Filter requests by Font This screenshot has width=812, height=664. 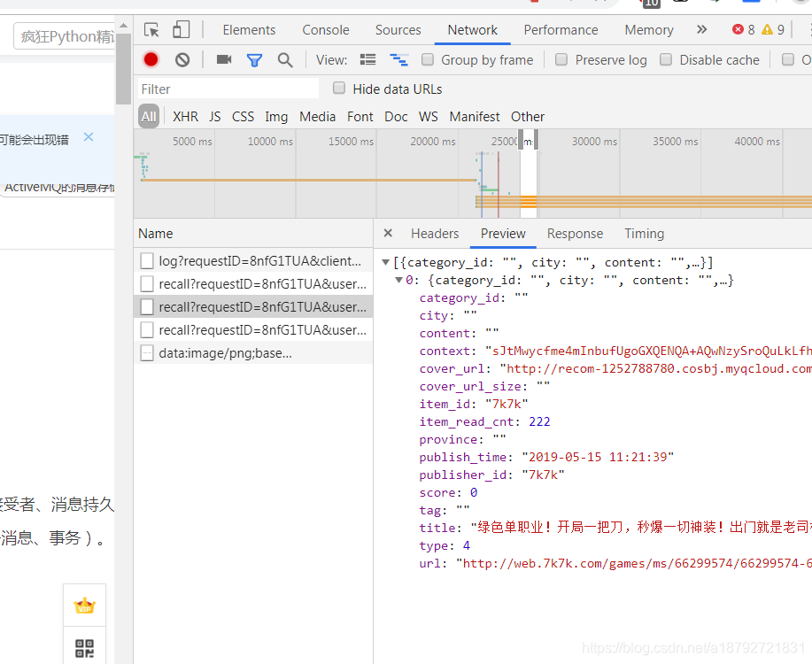(x=360, y=117)
